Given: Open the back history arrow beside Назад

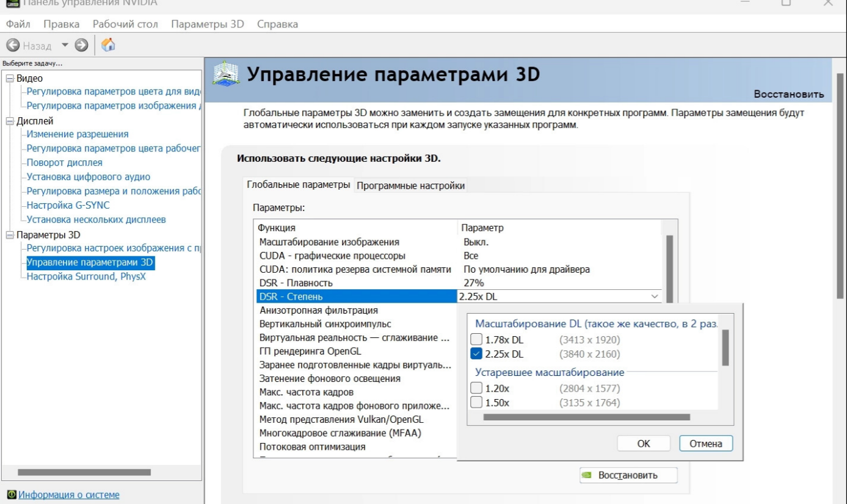Looking at the screenshot, I should click(65, 46).
